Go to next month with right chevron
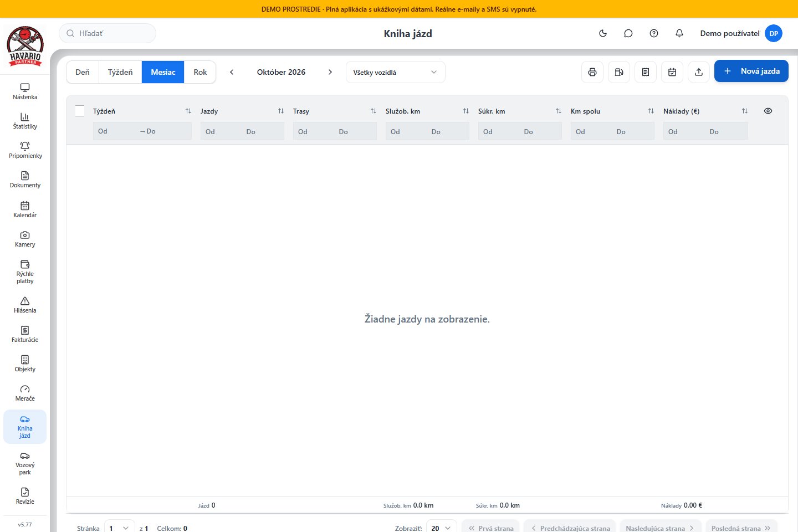Image resolution: width=798 pixels, height=532 pixels. (330, 72)
